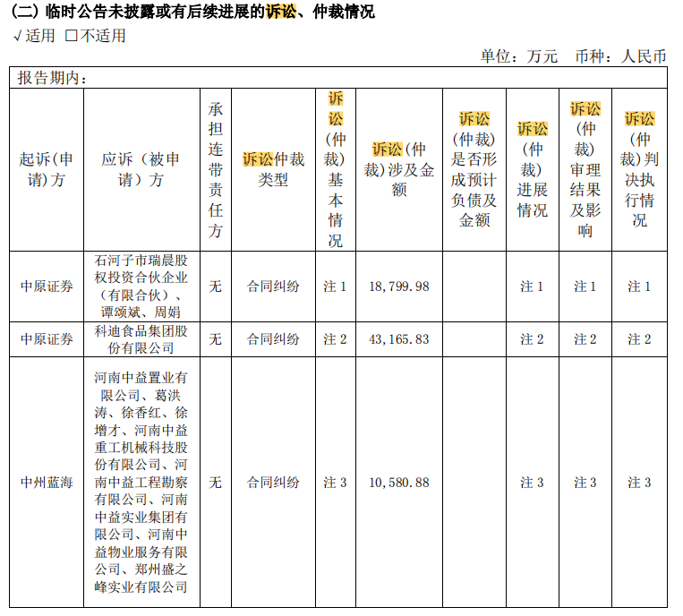
Task: Click the 应诉（被申请）方 column header
Action: (x=141, y=169)
